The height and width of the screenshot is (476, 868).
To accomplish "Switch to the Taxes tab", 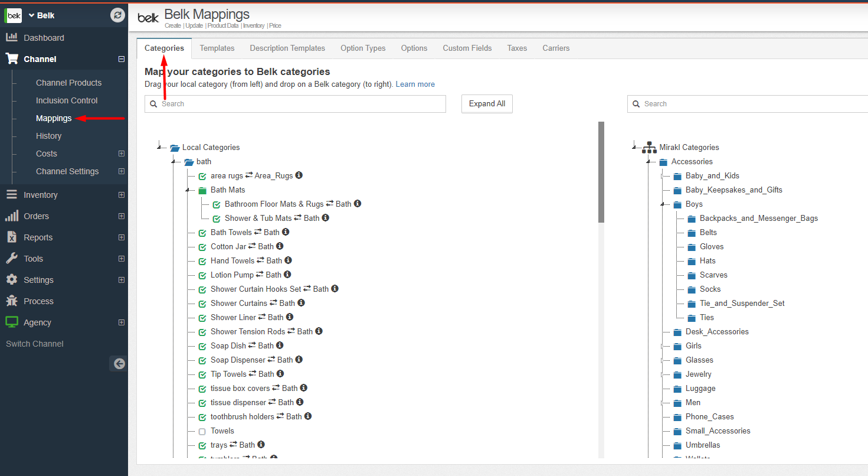I will [517, 48].
